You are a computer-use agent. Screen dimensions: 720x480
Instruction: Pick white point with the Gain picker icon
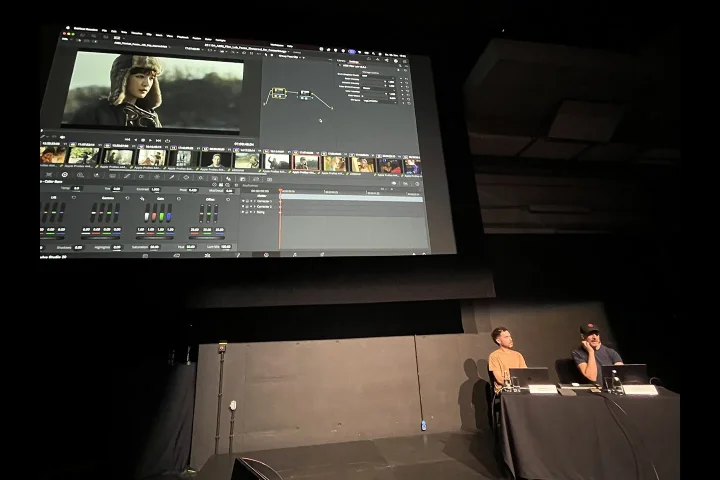coord(142,198)
